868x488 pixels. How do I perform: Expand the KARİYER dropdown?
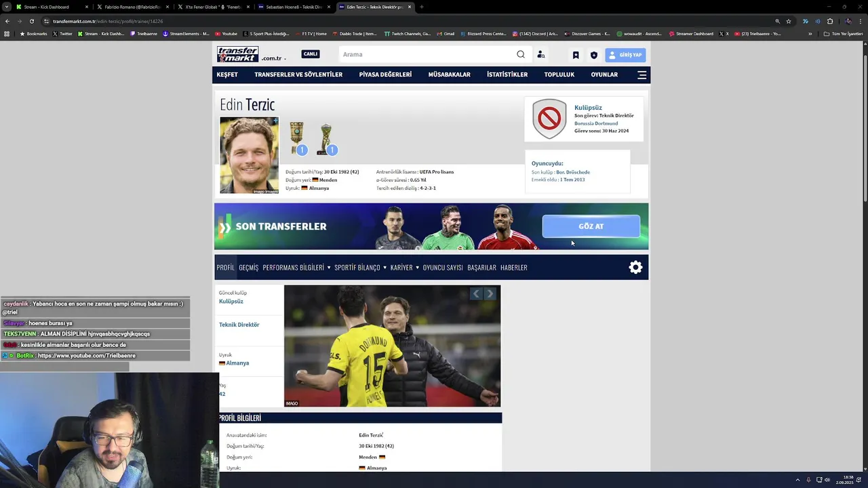405,268
